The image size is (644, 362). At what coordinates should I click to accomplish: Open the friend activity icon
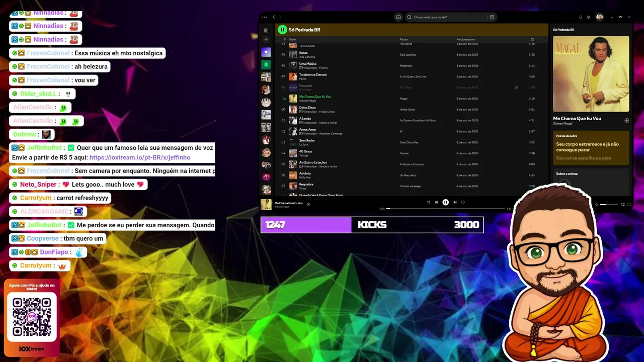(x=588, y=17)
